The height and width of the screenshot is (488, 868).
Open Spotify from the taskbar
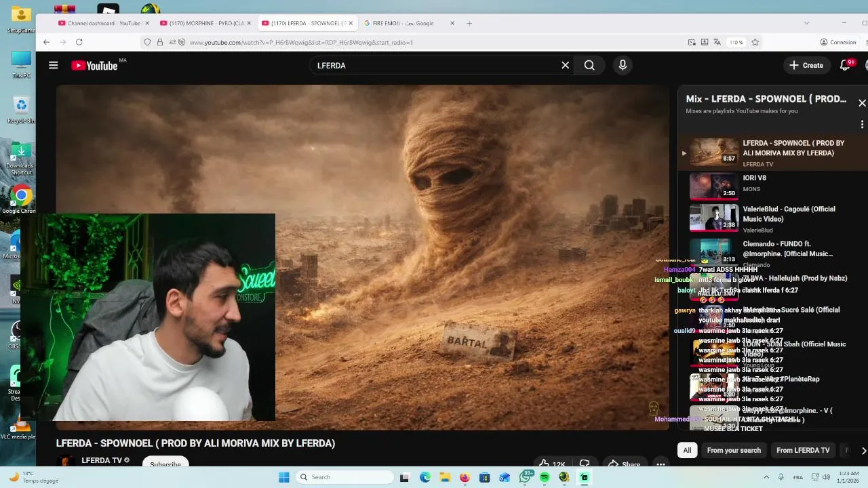545,477
